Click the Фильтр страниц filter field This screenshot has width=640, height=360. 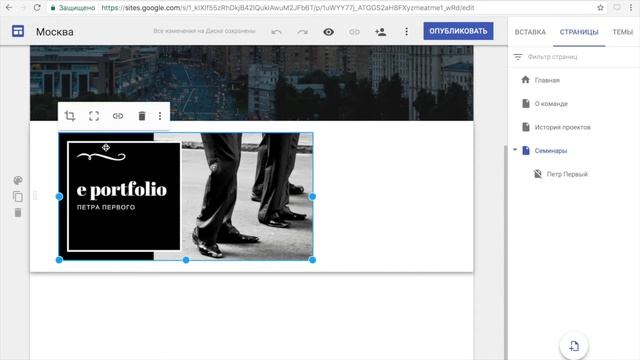tap(574, 57)
